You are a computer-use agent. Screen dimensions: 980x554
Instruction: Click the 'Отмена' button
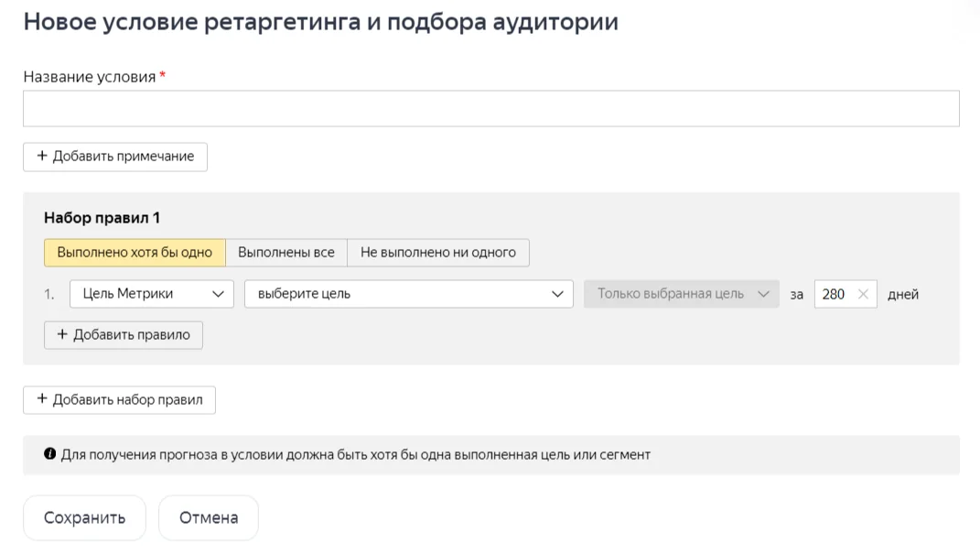click(x=209, y=517)
